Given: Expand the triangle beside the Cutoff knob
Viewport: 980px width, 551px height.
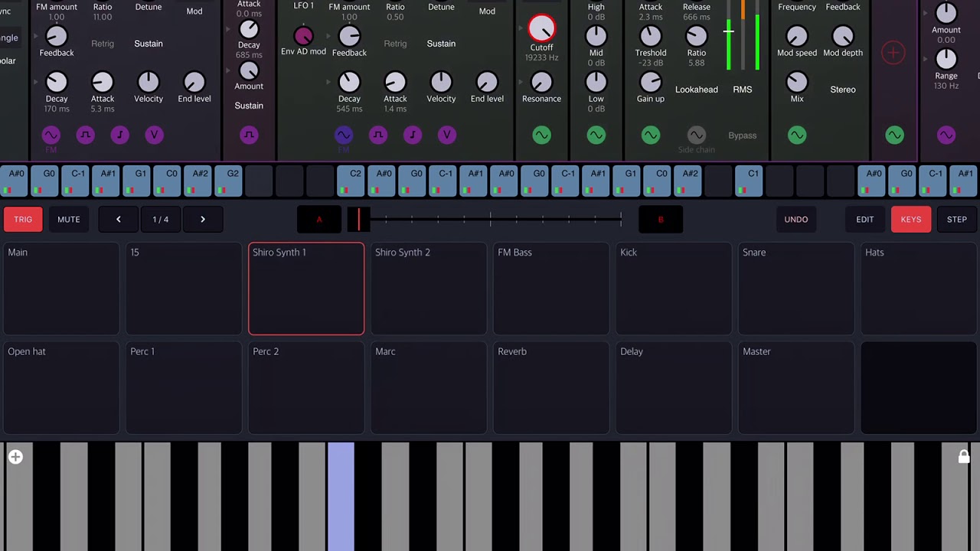Looking at the screenshot, I should click(521, 29).
